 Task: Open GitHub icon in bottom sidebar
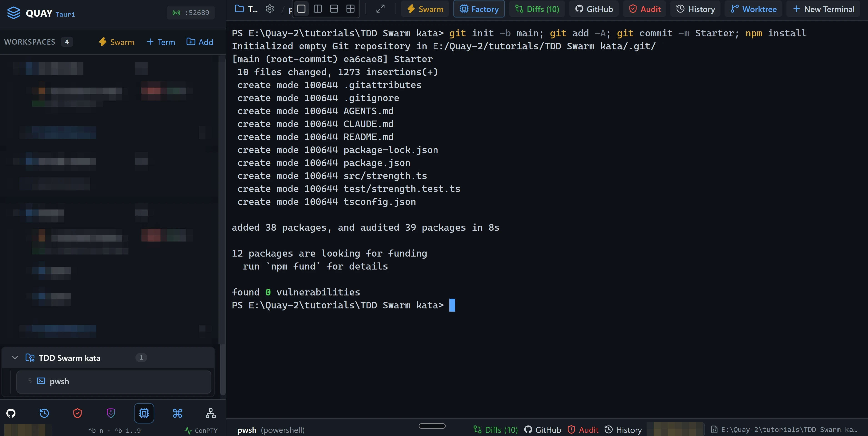pos(11,413)
